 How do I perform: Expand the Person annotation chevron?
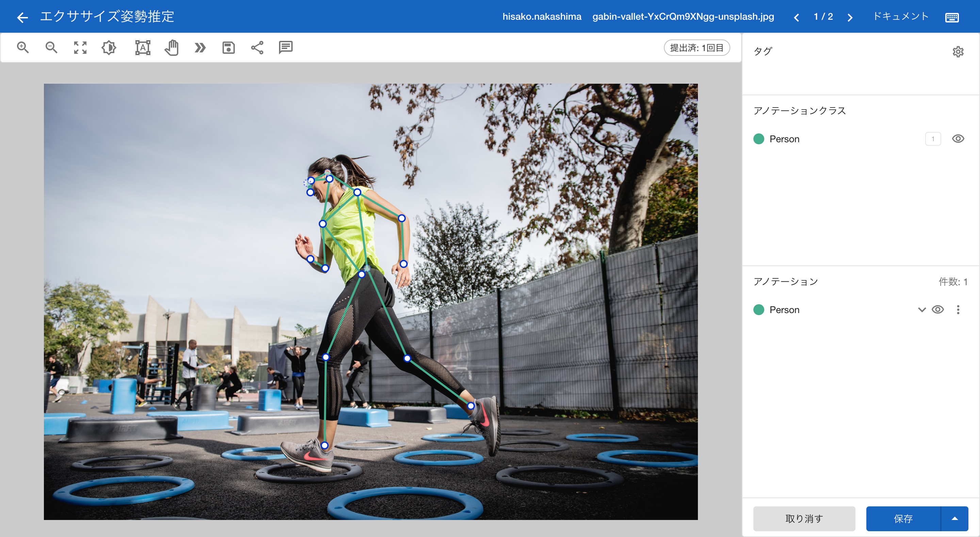pos(921,309)
